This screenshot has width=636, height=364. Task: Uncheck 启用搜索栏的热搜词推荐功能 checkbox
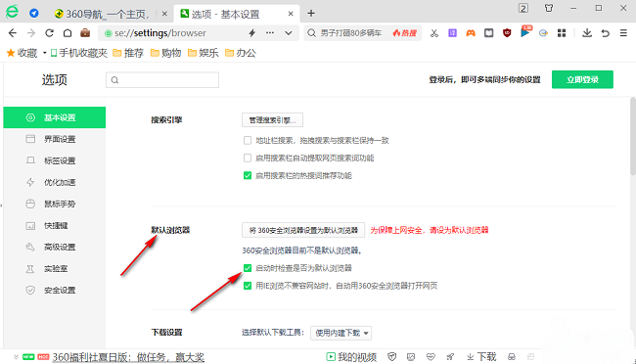(x=248, y=175)
